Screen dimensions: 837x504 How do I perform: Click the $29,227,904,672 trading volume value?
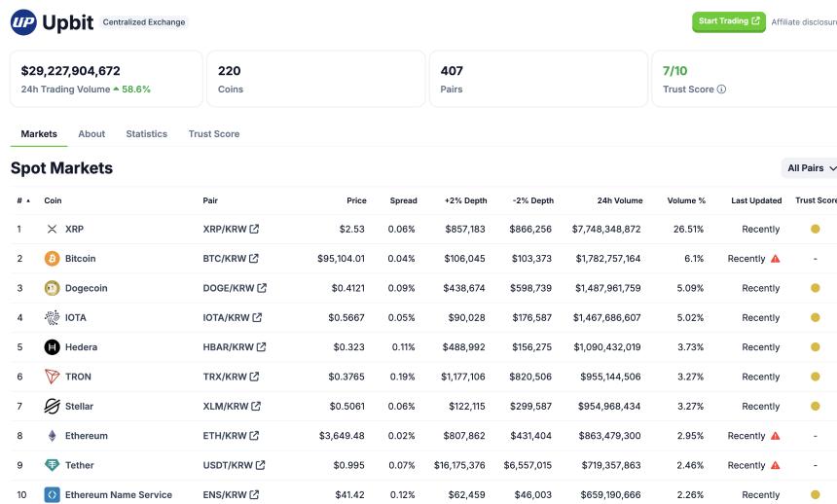click(x=70, y=71)
